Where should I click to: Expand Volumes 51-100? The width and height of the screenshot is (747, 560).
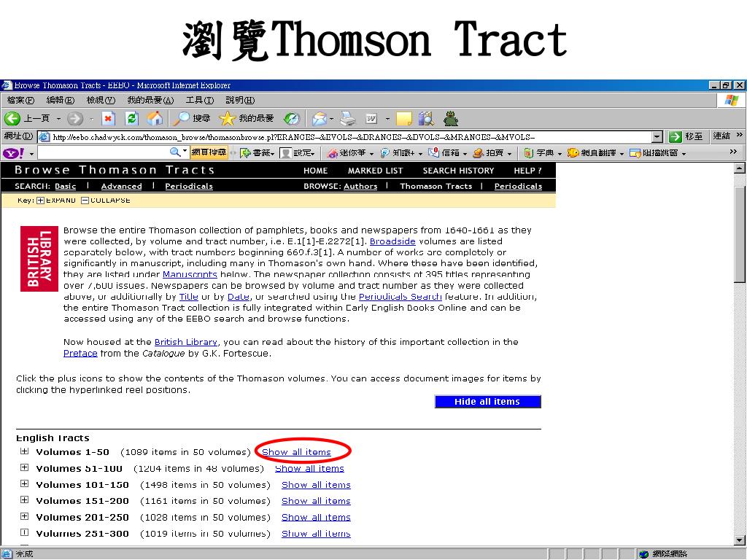pyautogui.click(x=24, y=467)
